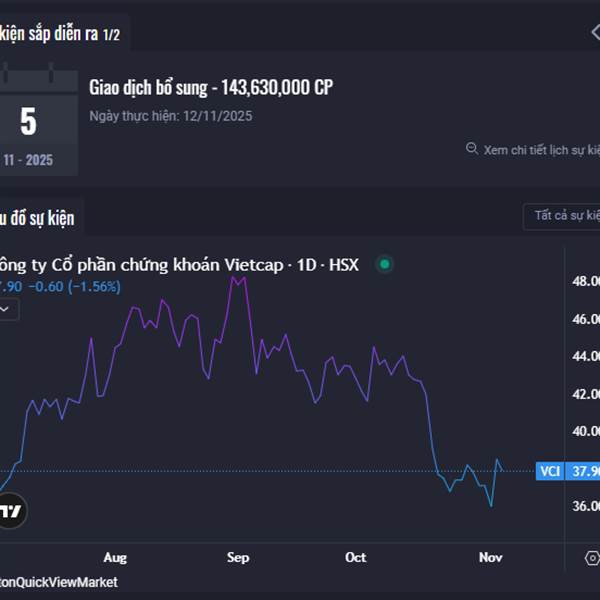
Task: Click the Ngày thực hiện: 12/11/2025 text
Action: click(171, 116)
